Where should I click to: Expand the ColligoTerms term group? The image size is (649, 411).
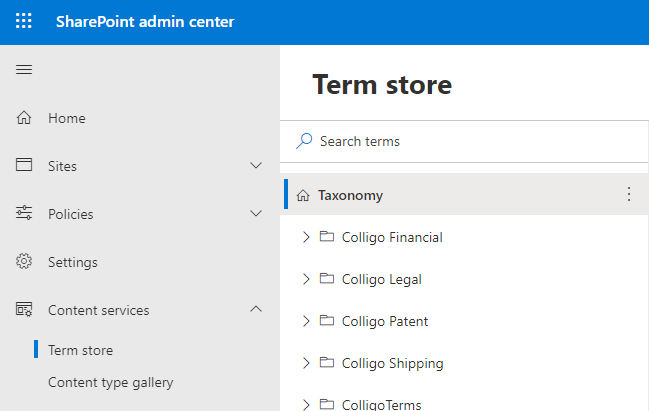(306, 404)
